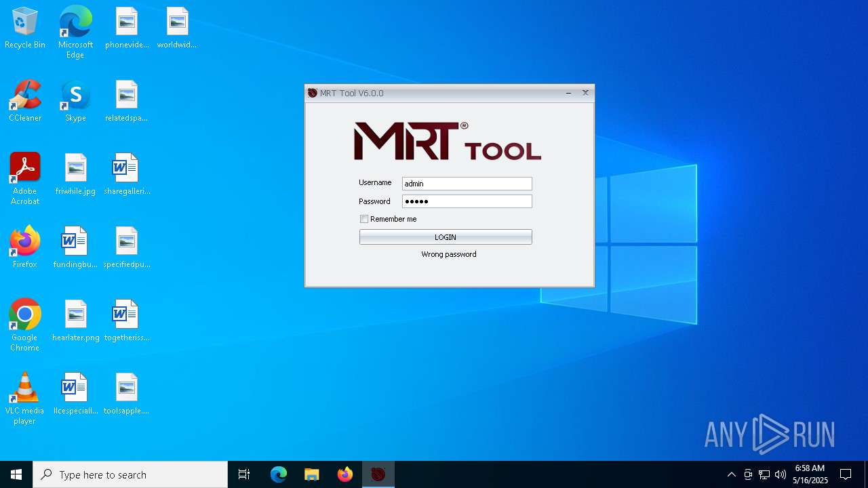Click the 'Wrong password' message text
868x488 pixels.
tap(449, 254)
